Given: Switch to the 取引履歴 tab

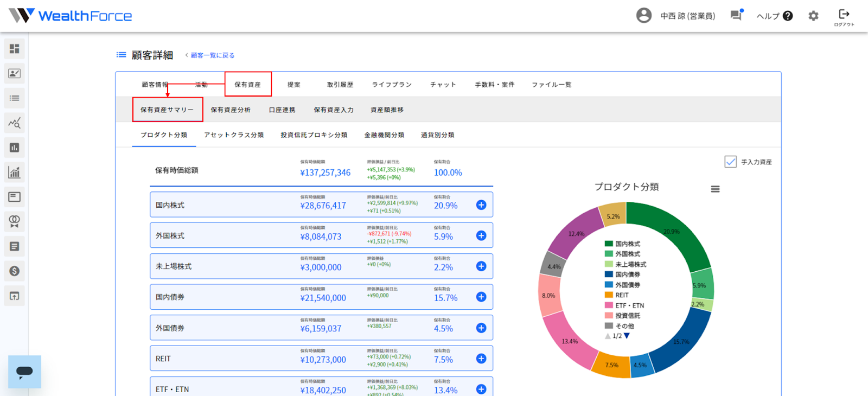Looking at the screenshot, I should tap(340, 85).
